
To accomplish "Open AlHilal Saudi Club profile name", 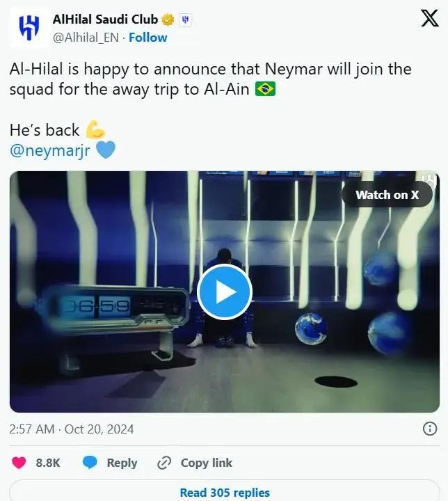I will (x=106, y=19).
